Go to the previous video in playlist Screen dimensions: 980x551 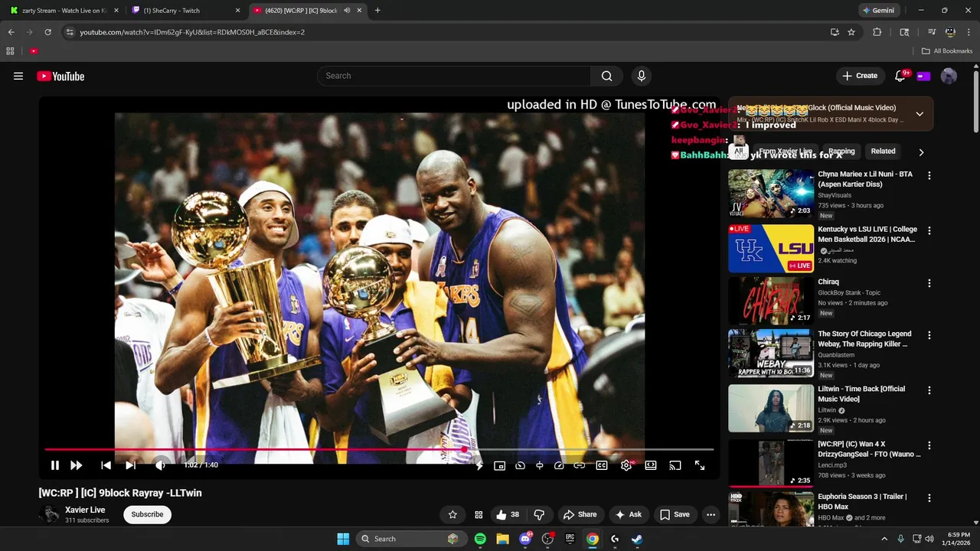[x=106, y=465]
